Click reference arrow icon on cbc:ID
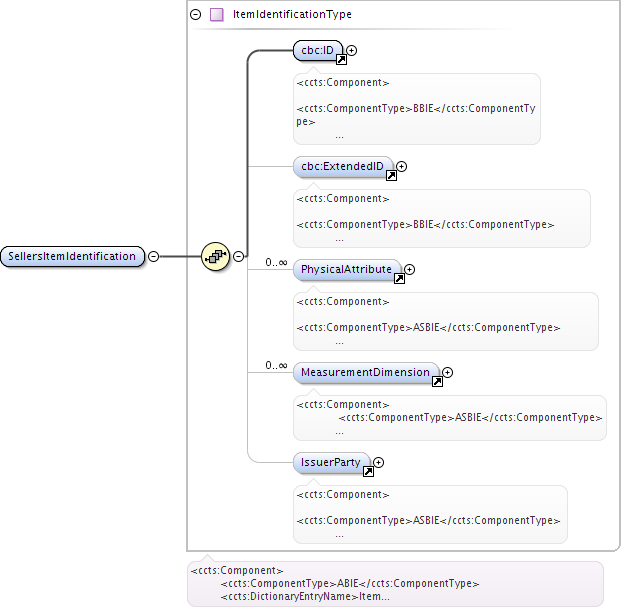 click(x=341, y=60)
